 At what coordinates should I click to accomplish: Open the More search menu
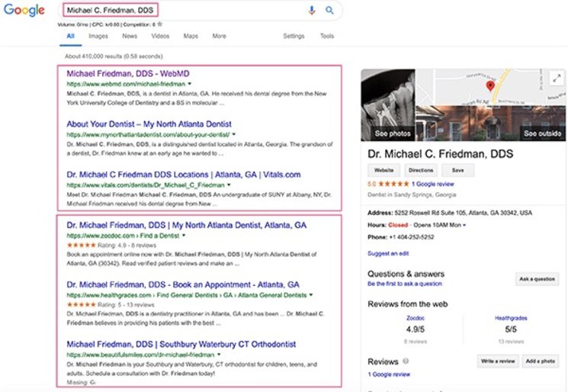(219, 36)
